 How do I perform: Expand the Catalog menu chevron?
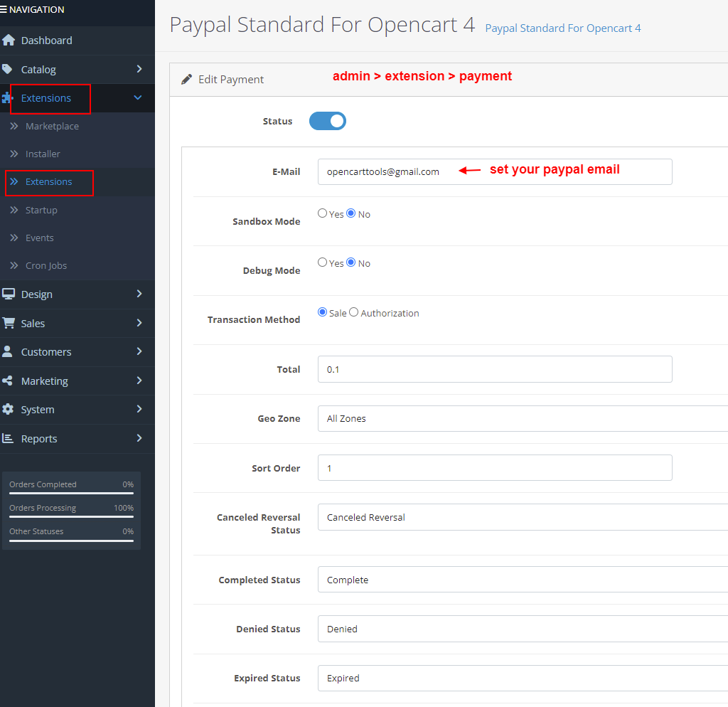click(139, 69)
